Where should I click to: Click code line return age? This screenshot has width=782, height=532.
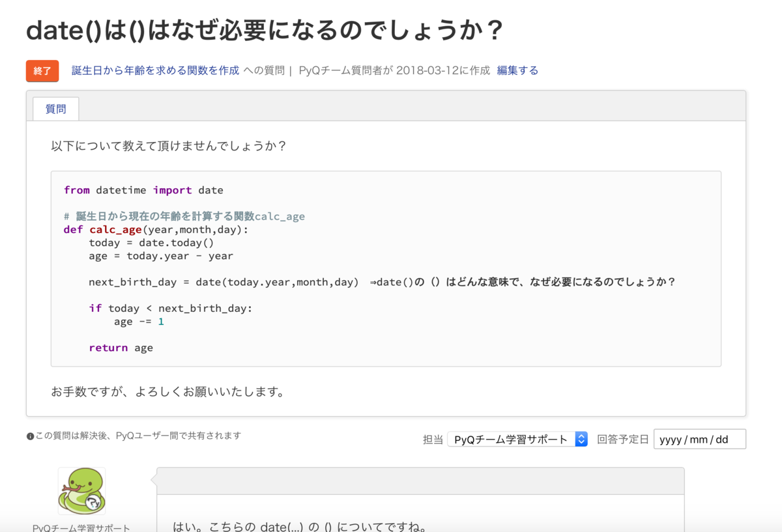[x=121, y=348]
